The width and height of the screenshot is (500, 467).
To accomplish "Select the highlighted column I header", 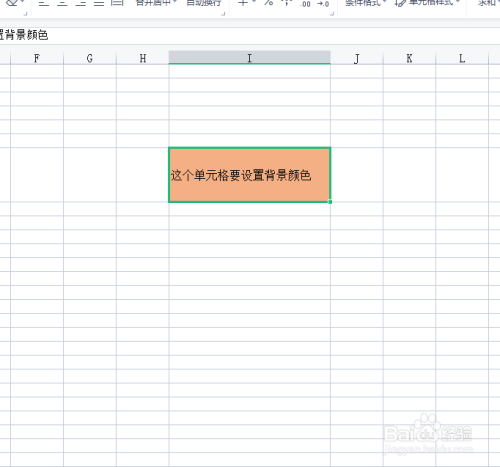I will click(249, 58).
